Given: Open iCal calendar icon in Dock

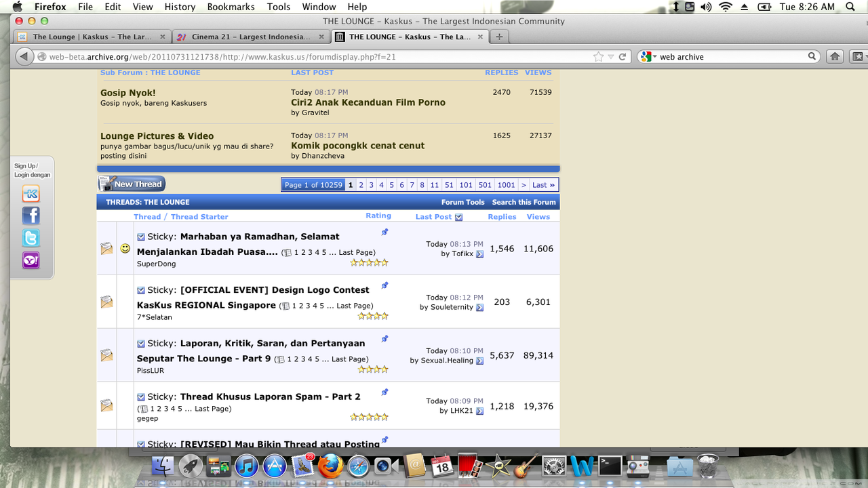Looking at the screenshot, I should 441,466.
